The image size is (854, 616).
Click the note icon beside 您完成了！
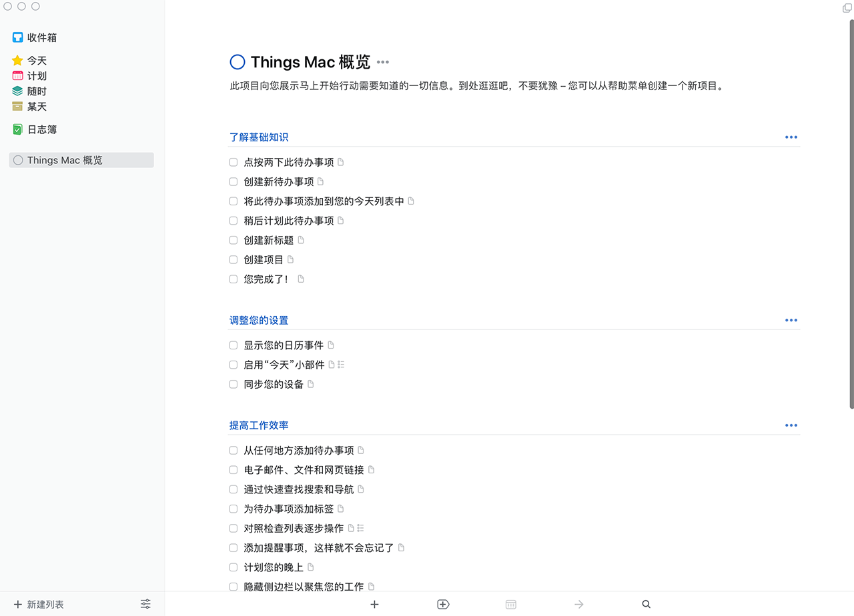[301, 279]
